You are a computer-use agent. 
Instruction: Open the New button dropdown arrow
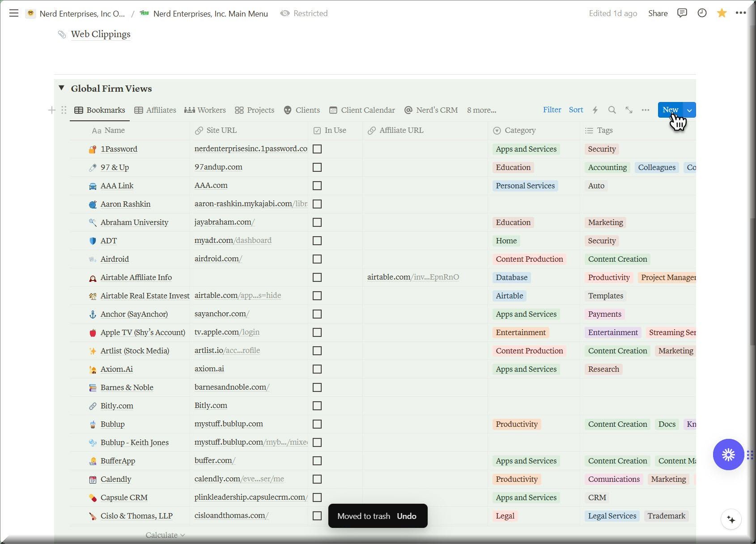(x=690, y=110)
